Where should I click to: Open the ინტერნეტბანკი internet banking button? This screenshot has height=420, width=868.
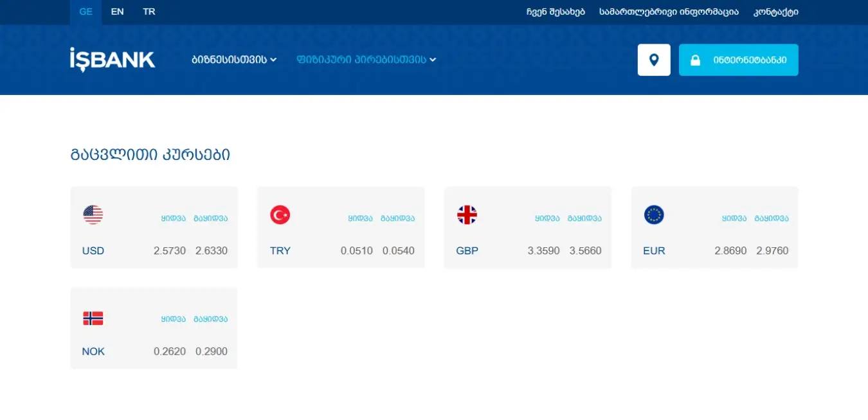click(739, 60)
